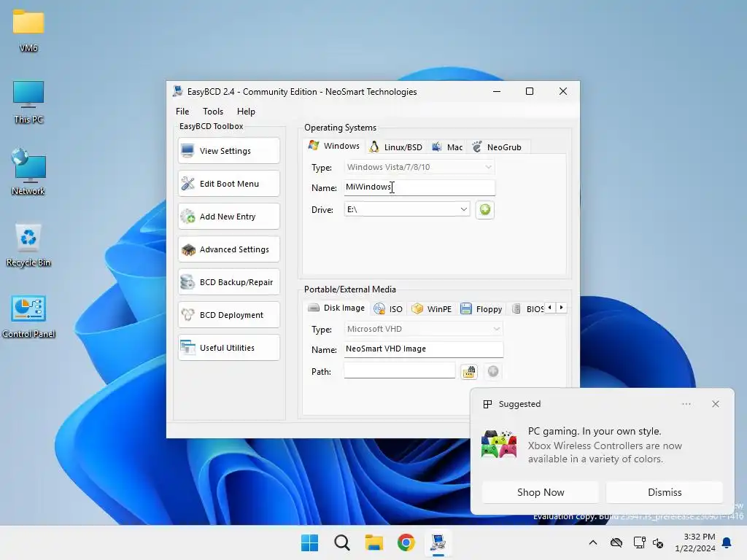Select Control Panel desktop icon
The height and width of the screenshot is (560, 747).
point(28,316)
